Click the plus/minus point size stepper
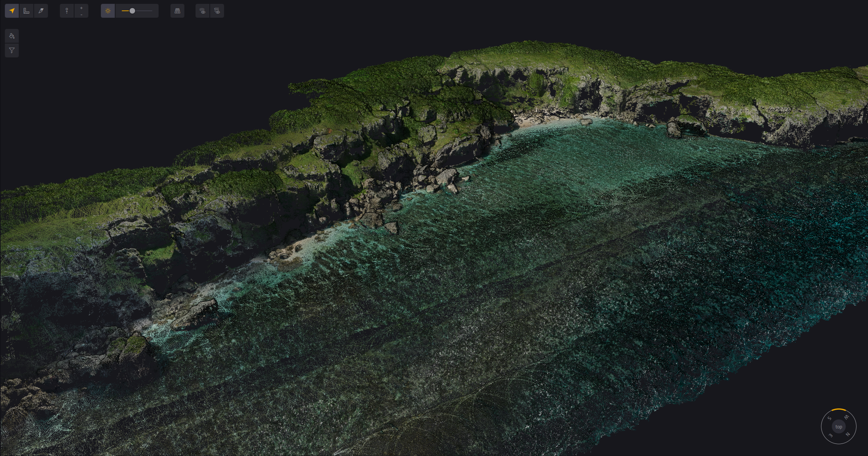 81,11
